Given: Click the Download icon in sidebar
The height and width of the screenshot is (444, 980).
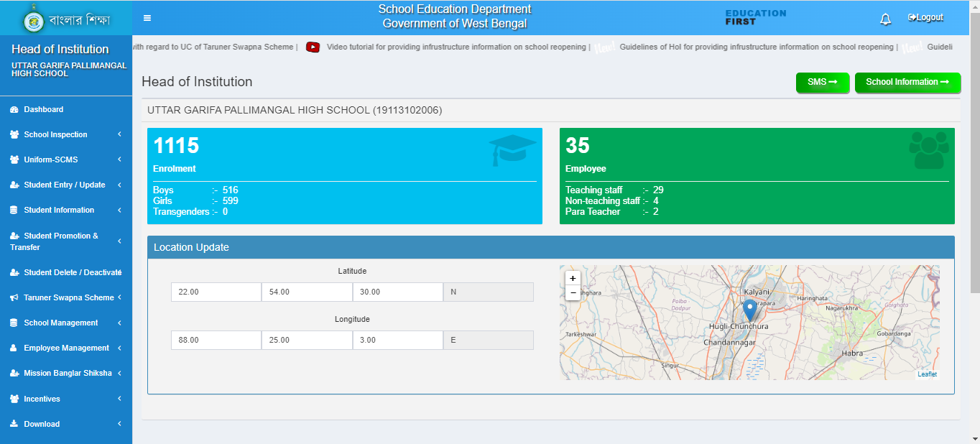Looking at the screenshot, I should click(x=14, y=424).
